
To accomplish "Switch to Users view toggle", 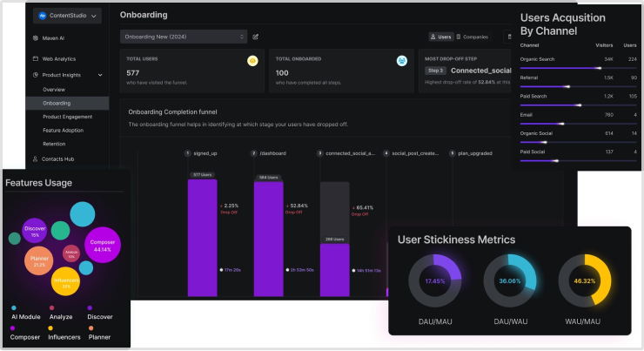I will click(x=440, y=37).
